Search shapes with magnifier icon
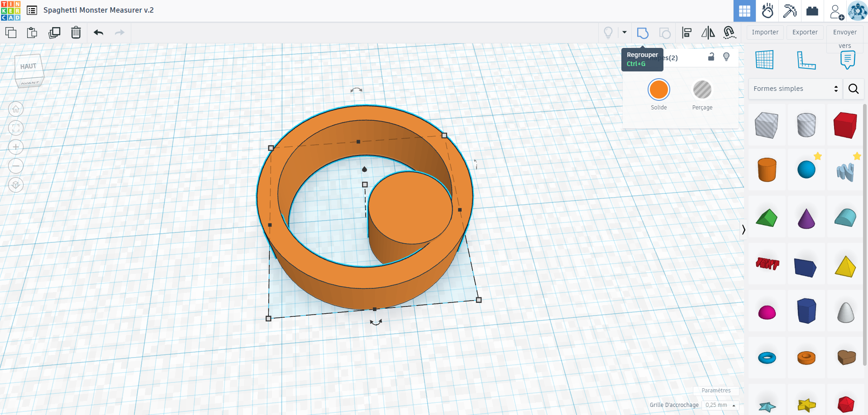Screen dimensions: 868x415 [854, 89]
